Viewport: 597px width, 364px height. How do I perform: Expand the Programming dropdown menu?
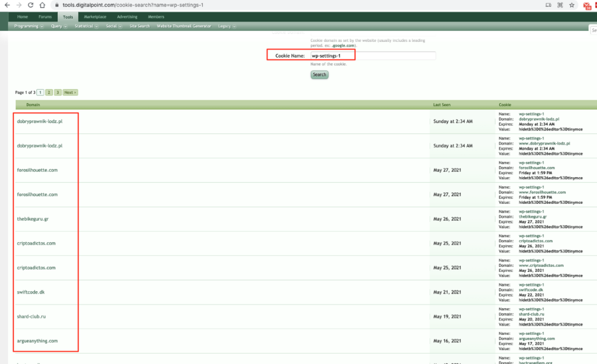(29, 26)
